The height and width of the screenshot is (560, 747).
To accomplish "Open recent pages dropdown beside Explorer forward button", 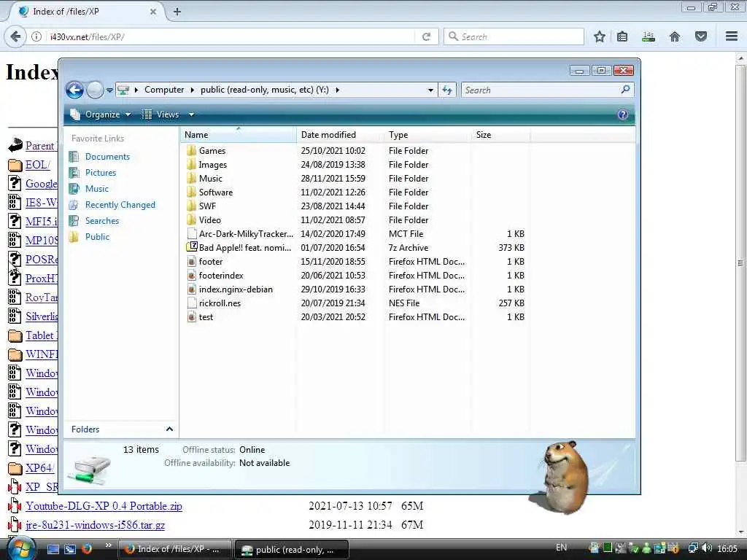I will click(x=109, y=90).
